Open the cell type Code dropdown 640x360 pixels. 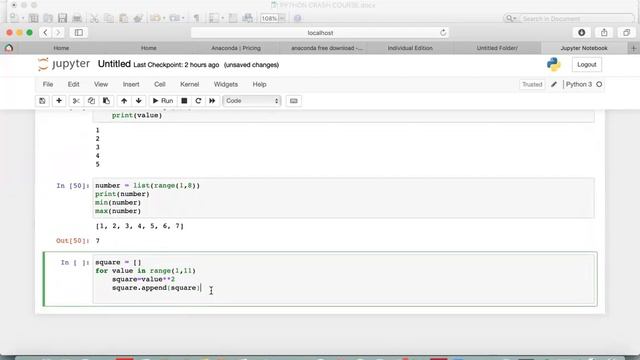point(252,101)
